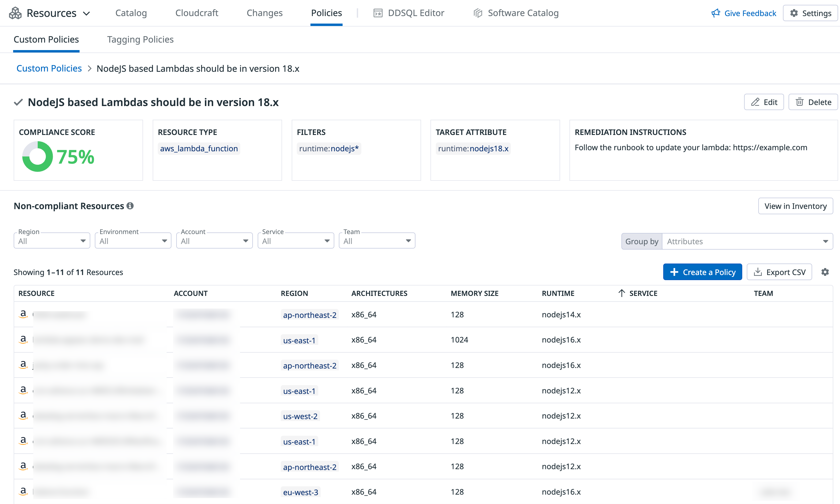
Task: Sort by the Service column arrow
Action: point(621,293)
